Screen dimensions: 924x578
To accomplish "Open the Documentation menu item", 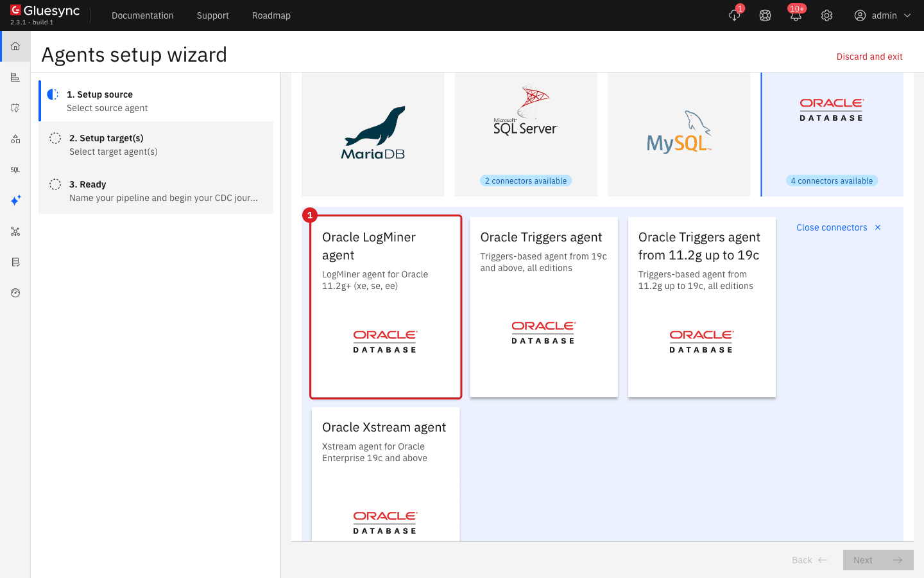I will pos(142,15).
